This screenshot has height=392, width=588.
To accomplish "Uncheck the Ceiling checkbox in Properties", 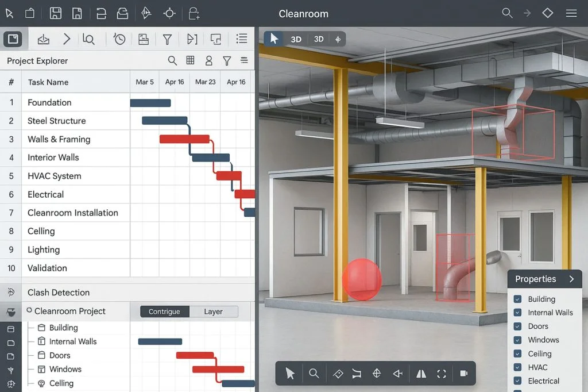I will coord(517,353).
